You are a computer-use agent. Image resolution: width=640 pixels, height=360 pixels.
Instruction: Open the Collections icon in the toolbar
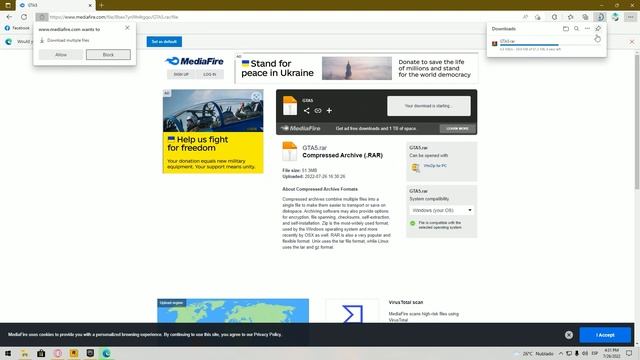point(585,17)
